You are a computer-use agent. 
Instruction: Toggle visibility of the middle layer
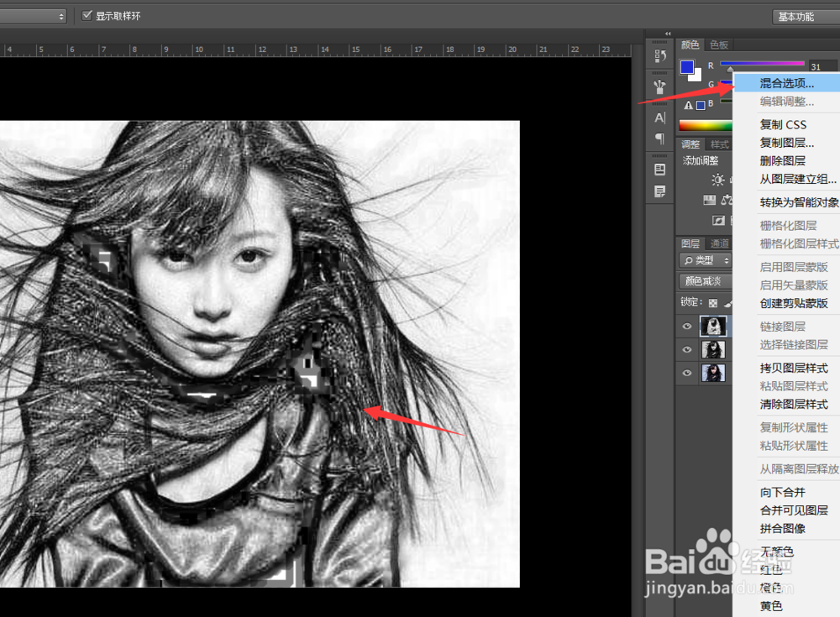point(687,350)
